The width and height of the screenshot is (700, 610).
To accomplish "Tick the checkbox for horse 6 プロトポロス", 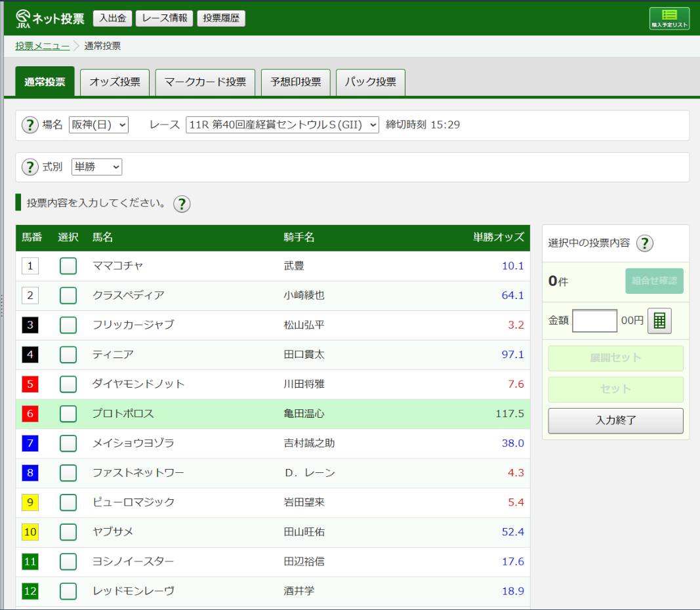I will click(x=68, y=414).
